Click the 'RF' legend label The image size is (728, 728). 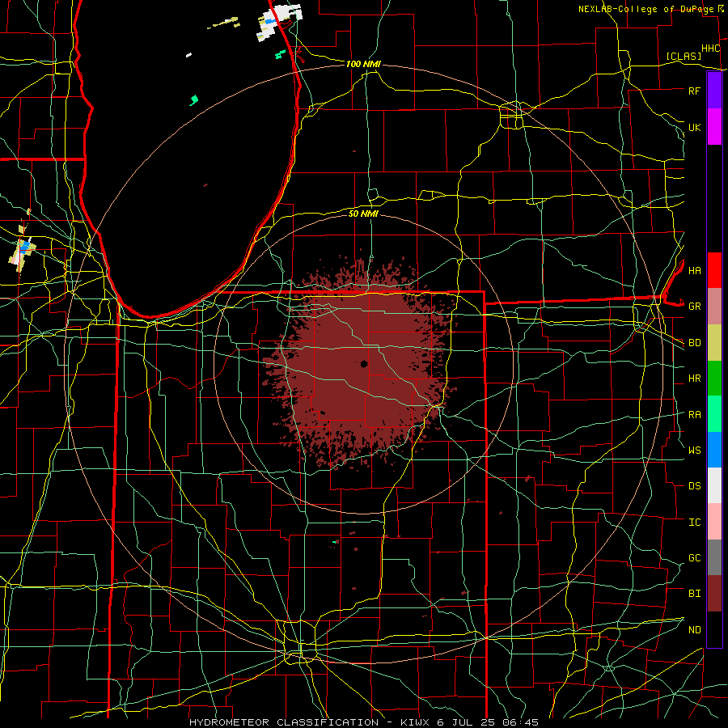point(694,91)
